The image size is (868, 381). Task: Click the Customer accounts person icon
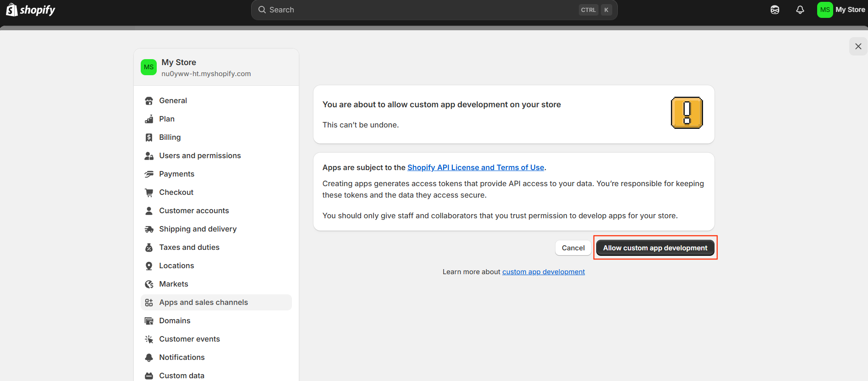(149, 211)
